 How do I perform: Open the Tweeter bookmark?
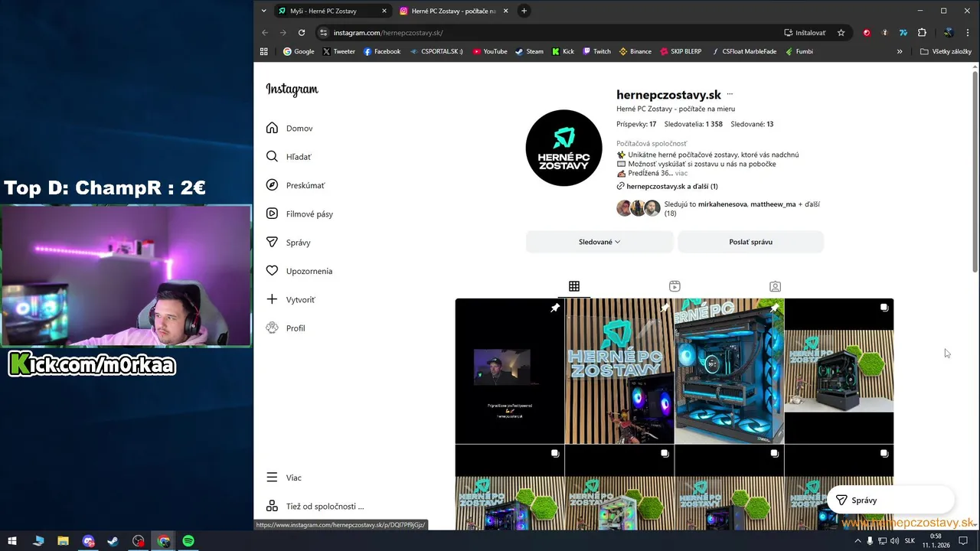point(338,51)
